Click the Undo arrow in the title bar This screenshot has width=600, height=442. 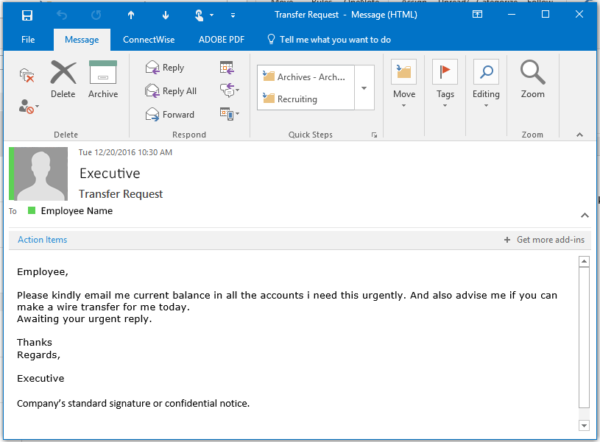click(62, 15)
